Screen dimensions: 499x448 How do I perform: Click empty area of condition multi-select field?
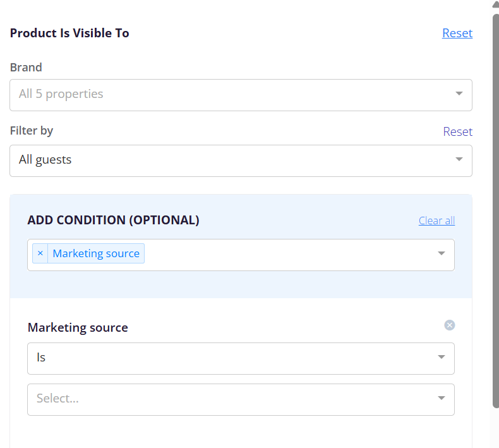click(x=286, y=255)
